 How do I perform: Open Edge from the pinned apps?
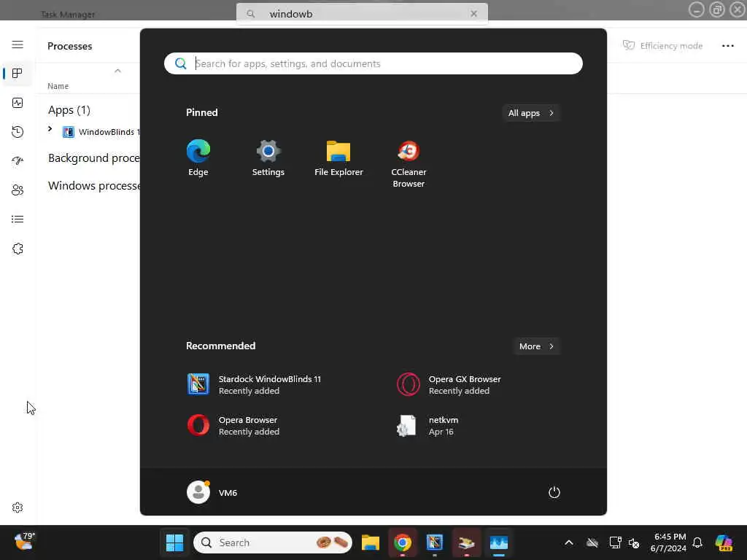tap(198, 158)
